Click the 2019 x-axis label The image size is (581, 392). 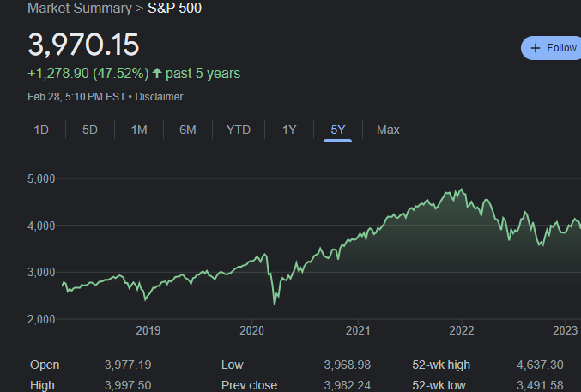148,330
